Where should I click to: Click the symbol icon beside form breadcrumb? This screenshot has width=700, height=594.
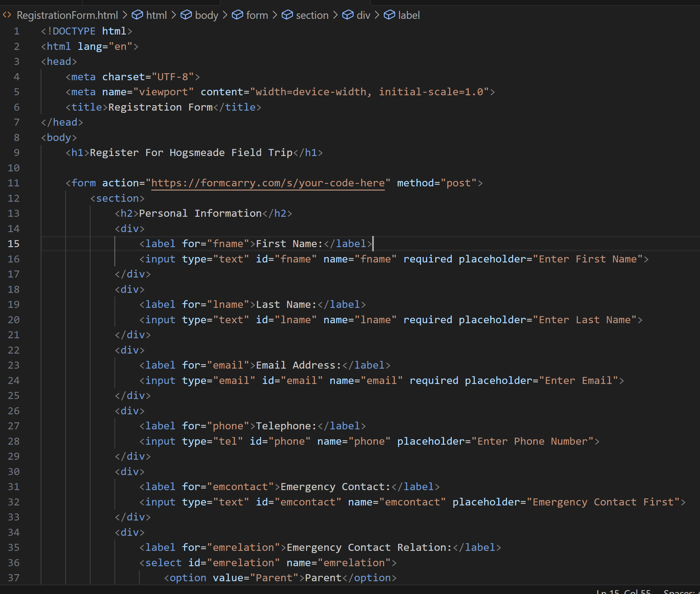[238, 15]
